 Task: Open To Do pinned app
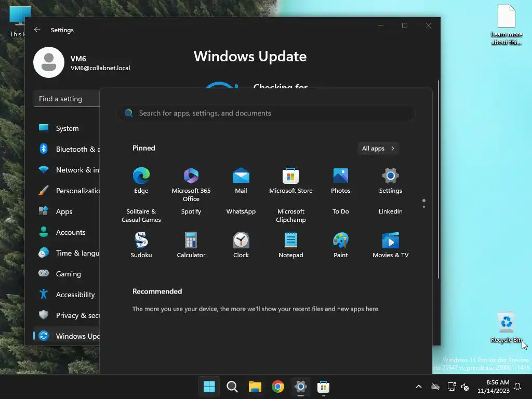(341, 211)
